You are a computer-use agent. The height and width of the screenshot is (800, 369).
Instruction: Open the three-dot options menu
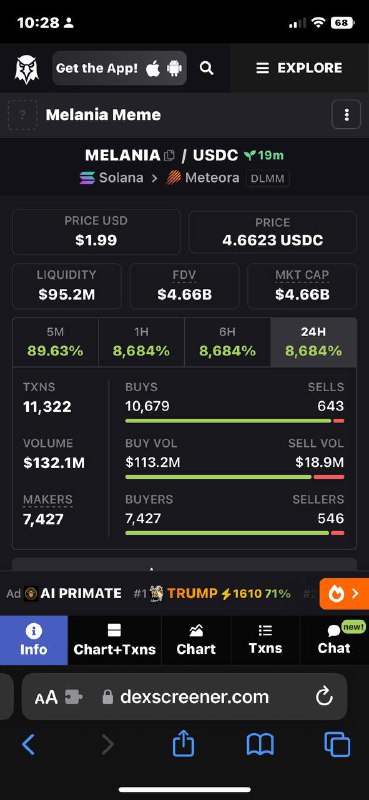(x=346, y=115)
